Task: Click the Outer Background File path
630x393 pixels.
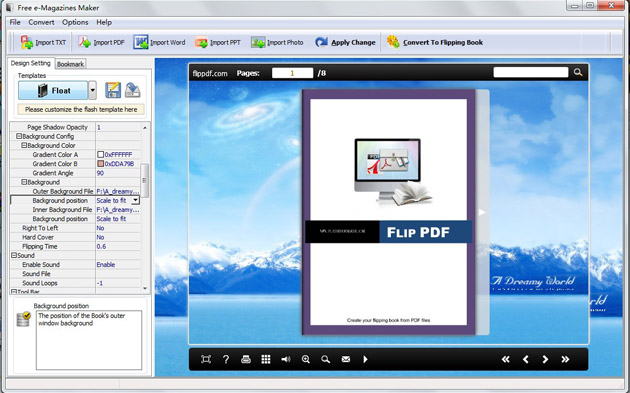Action: (118, 191)
